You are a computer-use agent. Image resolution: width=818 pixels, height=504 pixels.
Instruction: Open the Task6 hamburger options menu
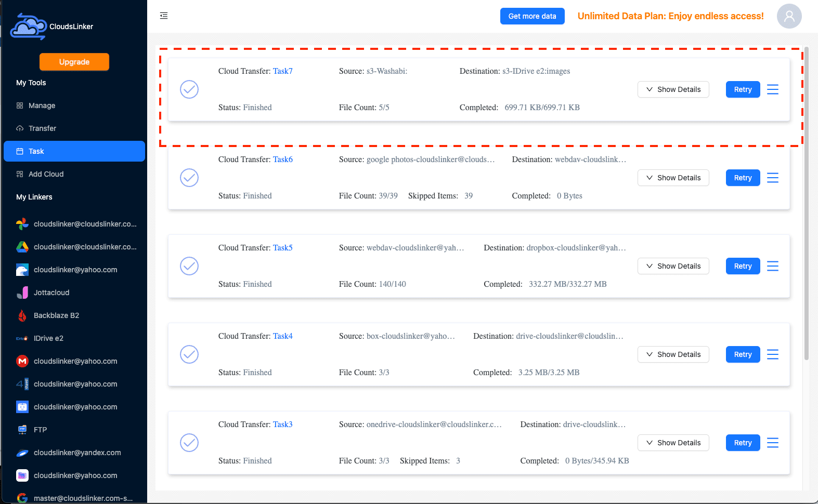(773, 178)
